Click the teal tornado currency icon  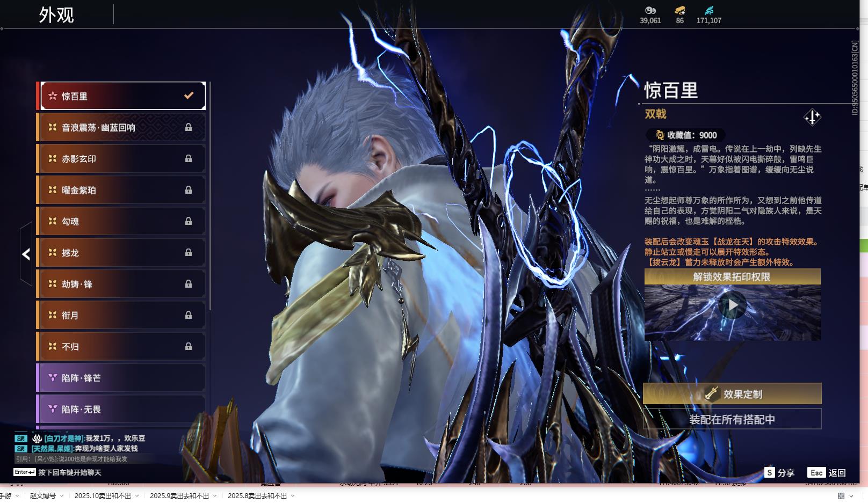pos(708,10)
